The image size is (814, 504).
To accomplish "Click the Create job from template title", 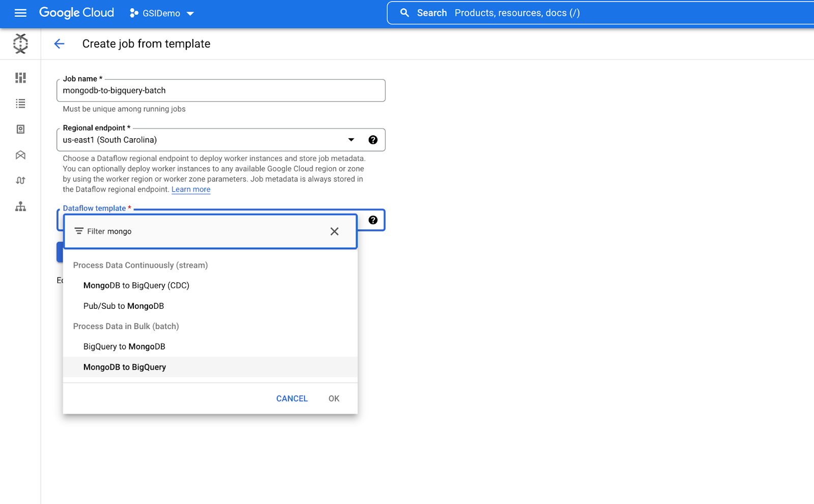I will coord(147,44).
